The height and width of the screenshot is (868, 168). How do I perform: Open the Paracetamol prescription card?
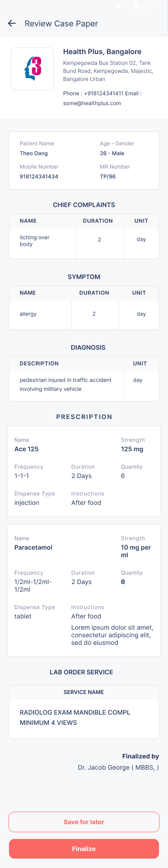point(84,590)
